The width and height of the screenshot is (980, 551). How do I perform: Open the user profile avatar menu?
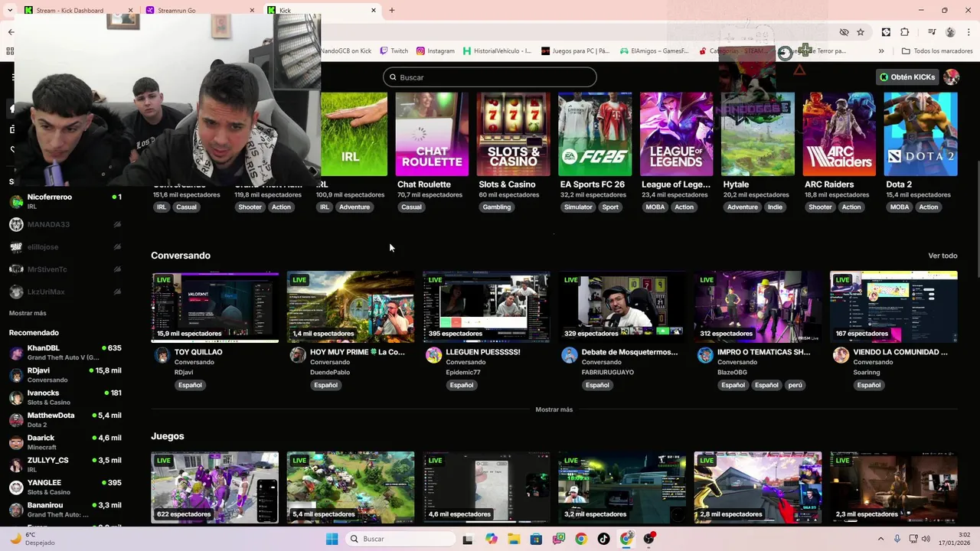(x=952, y=77)
